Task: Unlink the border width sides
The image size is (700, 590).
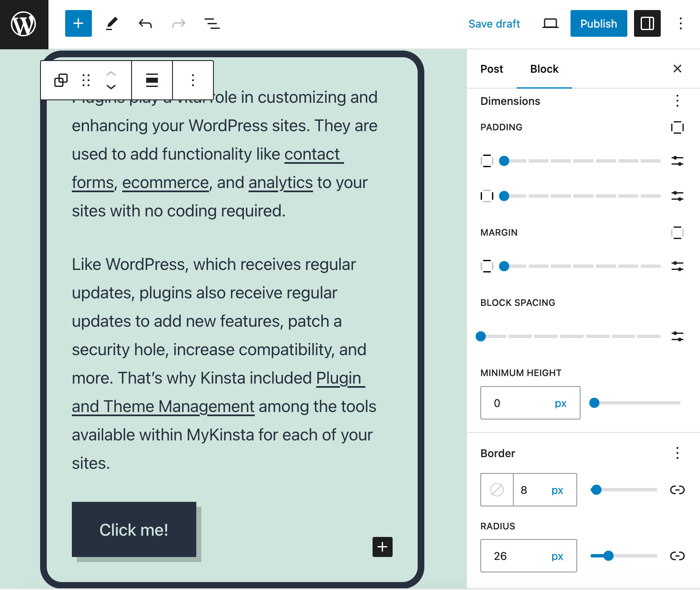Action: click(677, 490)
